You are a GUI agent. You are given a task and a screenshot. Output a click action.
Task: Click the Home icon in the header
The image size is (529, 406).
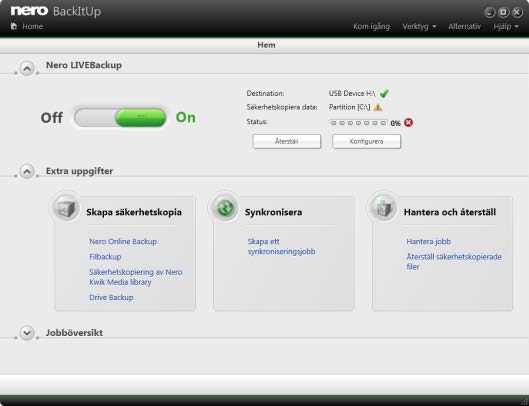pos(13,26)
